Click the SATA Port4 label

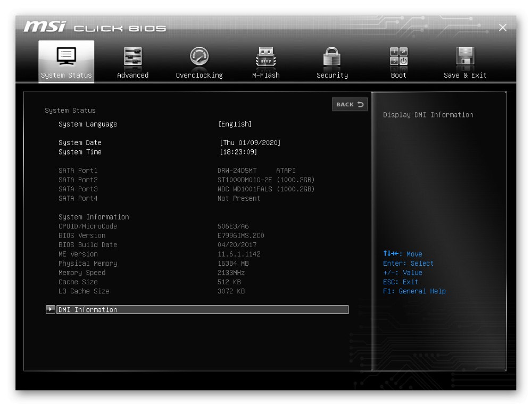(78, 198)
